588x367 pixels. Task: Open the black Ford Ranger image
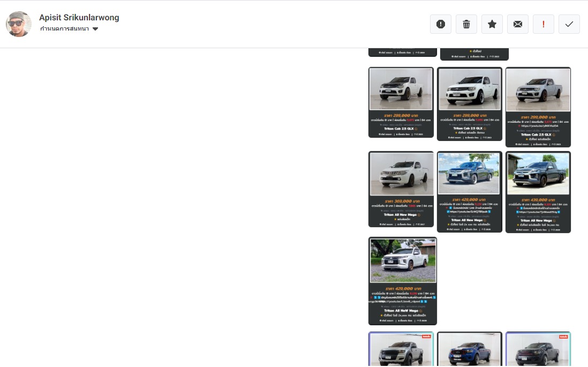pyautogui.click(x=538, y=350)
